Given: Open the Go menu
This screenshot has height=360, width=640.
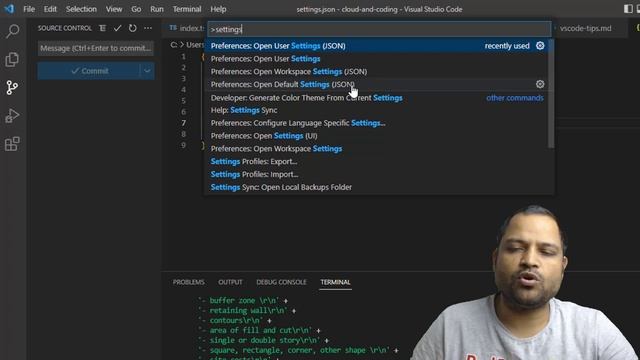Looking at the screenshot, I should click(136, 9).
